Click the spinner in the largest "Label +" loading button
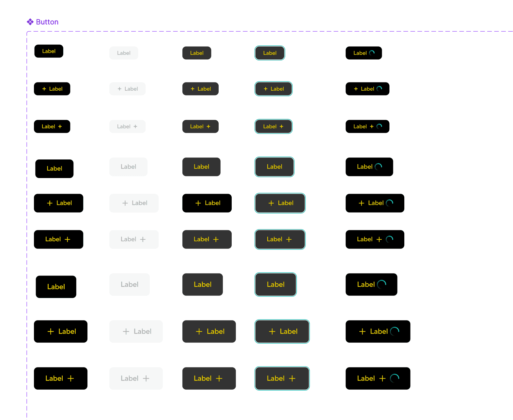 (x=395, y=378)
